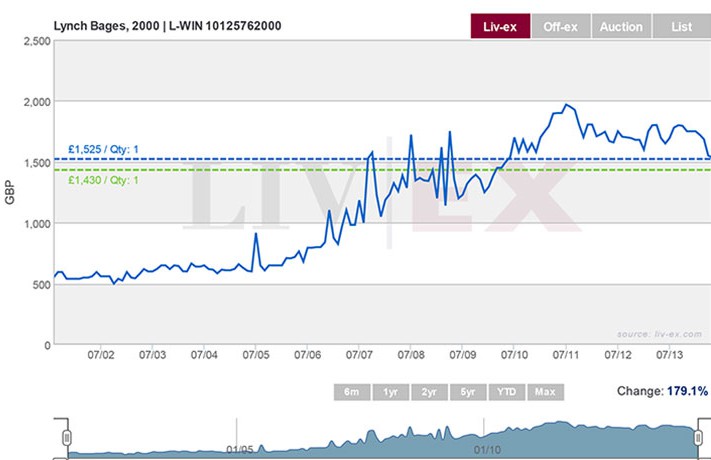
Task: Click the Lynch Bages, 2000 chart title
Action: pyautogui.click(x=167, y=26)
